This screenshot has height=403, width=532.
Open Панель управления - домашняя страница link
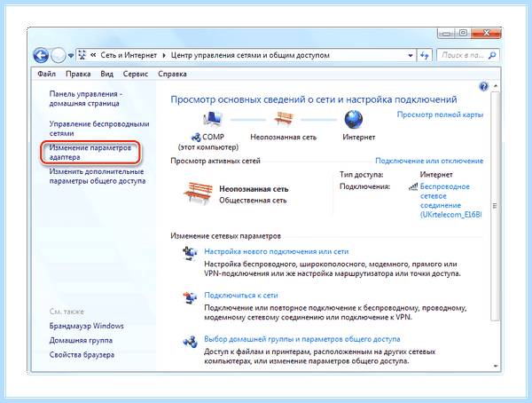point(86,99)
